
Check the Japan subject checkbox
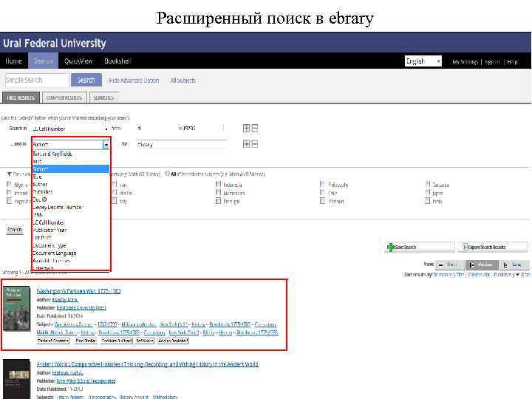click(428, 192)
